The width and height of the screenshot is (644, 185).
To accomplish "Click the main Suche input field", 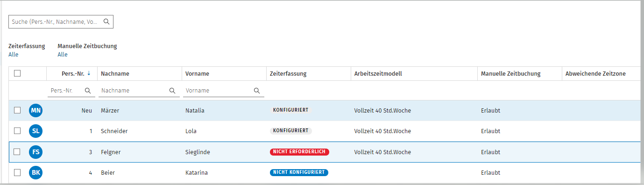I will coord(61,21).
